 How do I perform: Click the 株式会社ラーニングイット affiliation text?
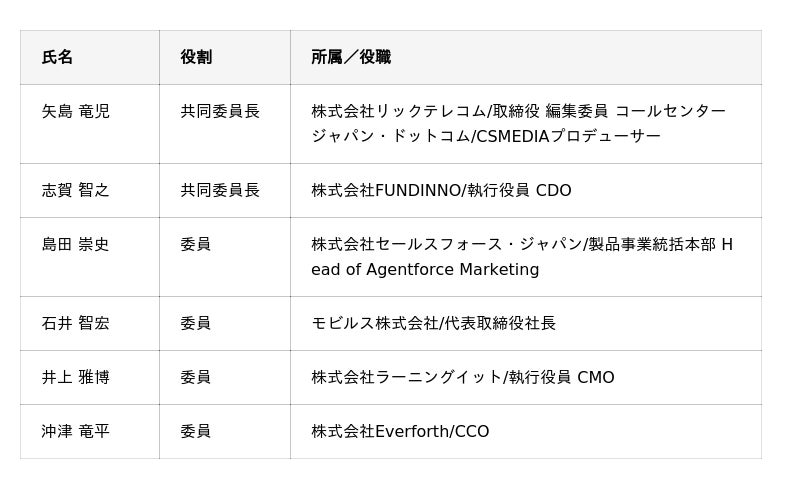pos(462,378)
